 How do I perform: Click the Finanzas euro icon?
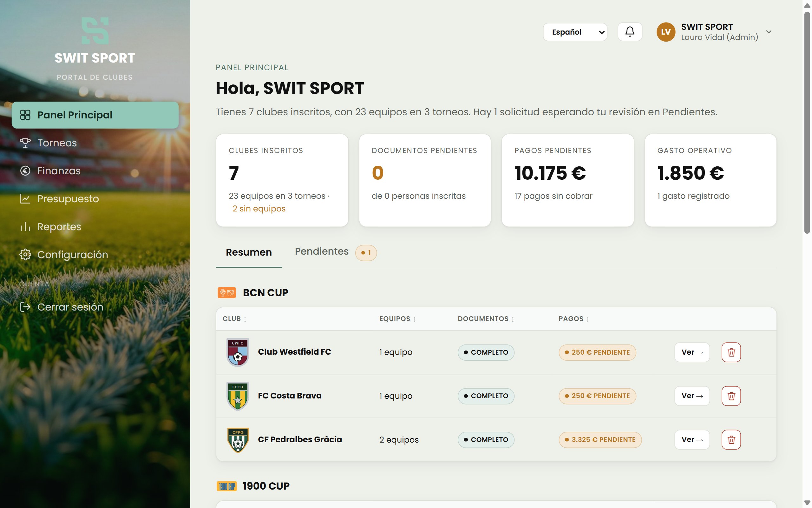25,171
